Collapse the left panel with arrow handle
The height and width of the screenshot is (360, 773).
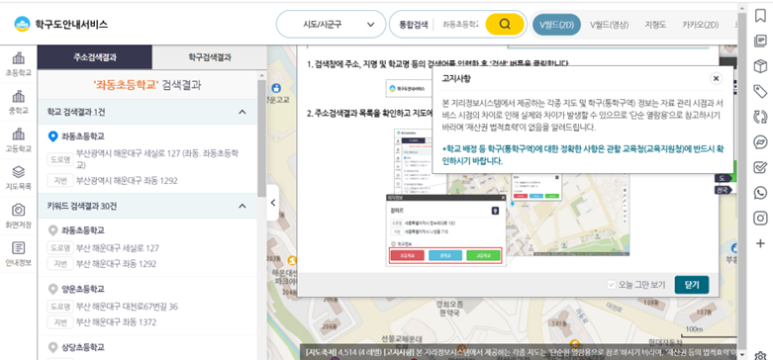tap(273, 203)
